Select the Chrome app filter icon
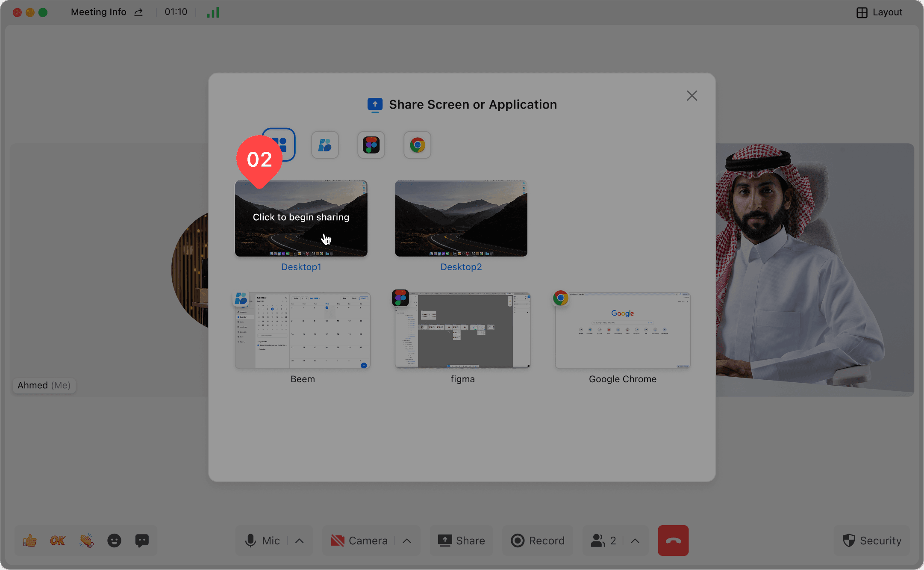 point(417,145)
